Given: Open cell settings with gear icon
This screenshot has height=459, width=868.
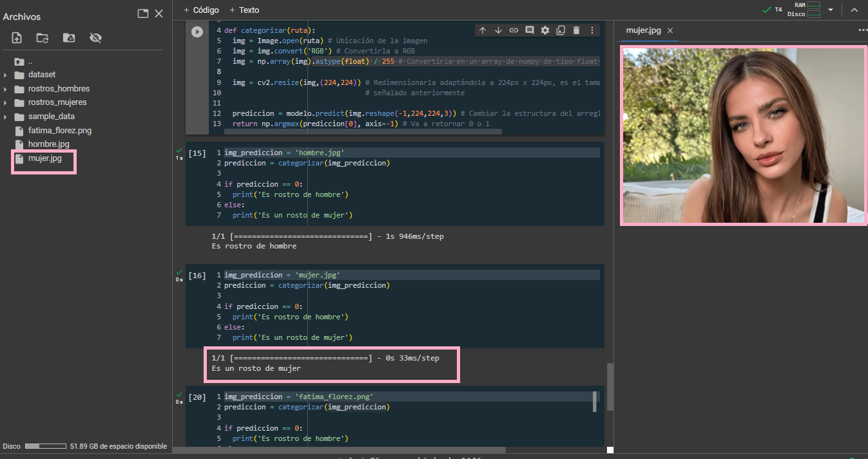Looking at the screenshot, I should coord(545,30).
